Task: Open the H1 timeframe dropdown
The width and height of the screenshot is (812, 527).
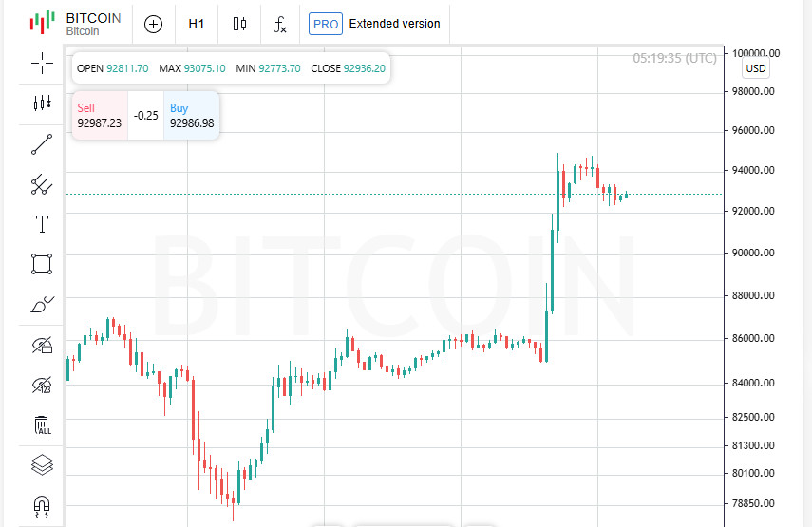Action: tap(197, 24)
